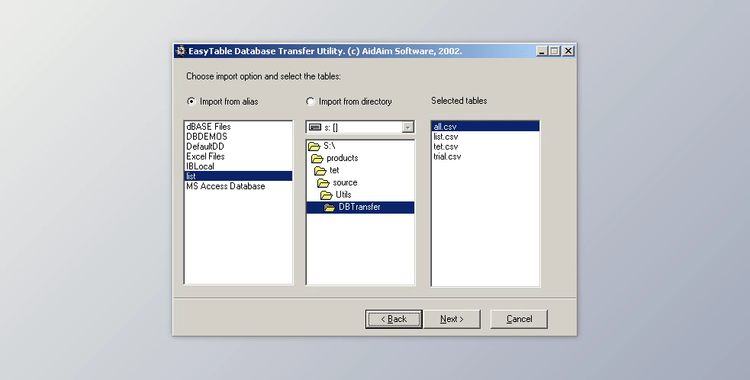Open the s: drive dropdown
Viewport: 750px width, 380px height.
[x=408, y=127]
